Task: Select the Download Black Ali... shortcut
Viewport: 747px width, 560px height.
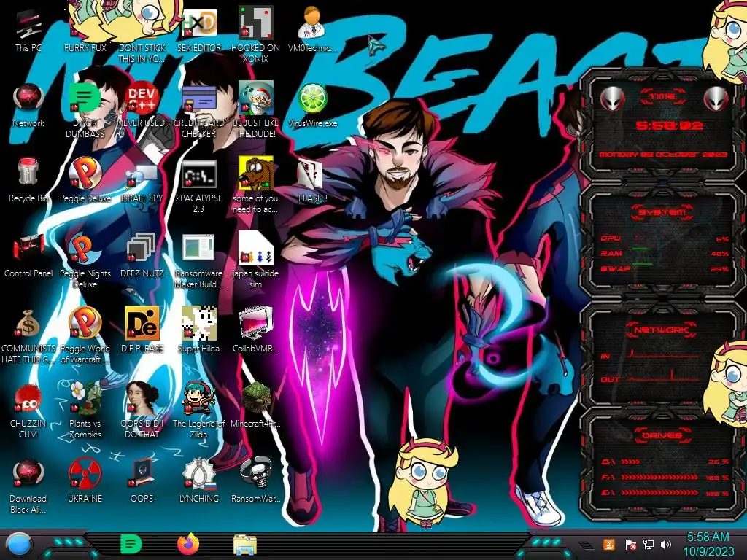Action: click(28, 486)
